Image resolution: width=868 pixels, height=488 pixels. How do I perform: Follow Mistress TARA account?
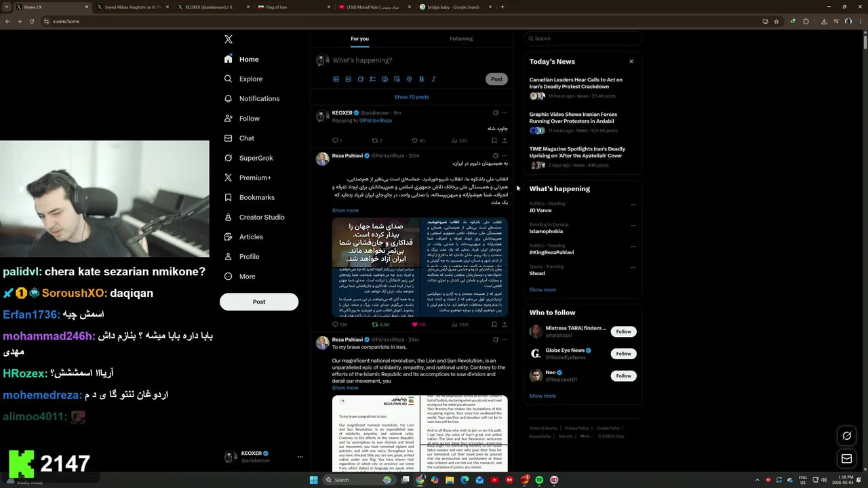(x=623, y=331)
